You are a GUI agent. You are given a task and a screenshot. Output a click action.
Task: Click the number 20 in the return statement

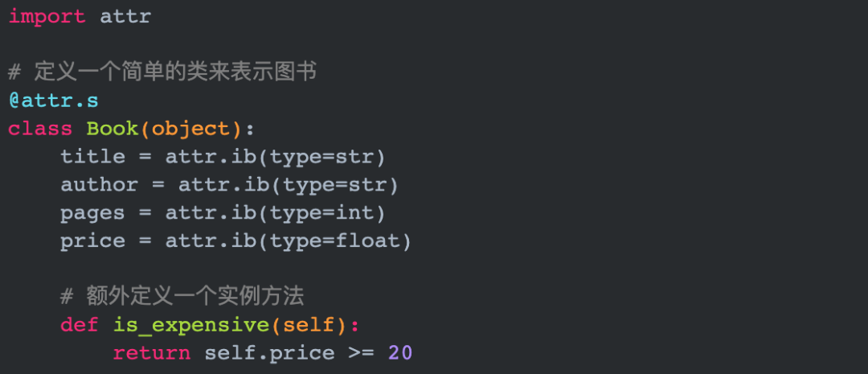[x=400, y=353]
